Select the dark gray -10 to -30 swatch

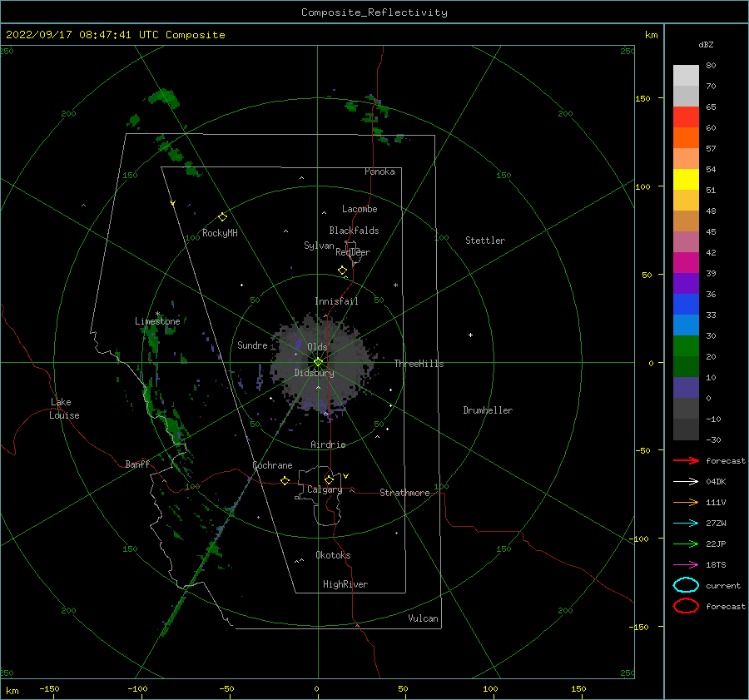[686, 429]
